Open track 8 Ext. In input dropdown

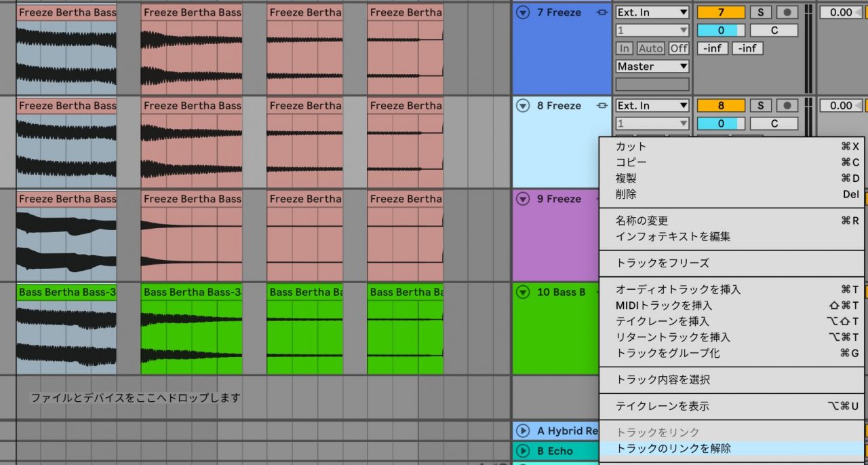click(652, 105)
